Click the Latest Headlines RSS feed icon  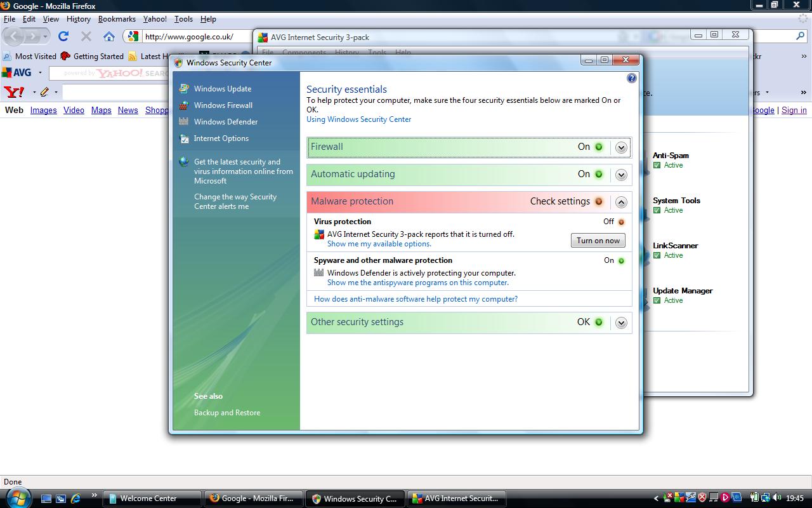coord(133,56)
